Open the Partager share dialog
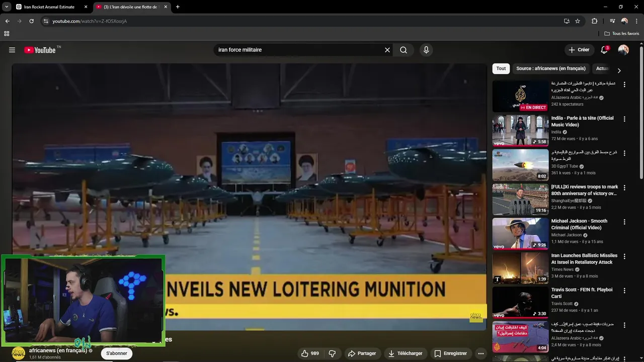Screen dimensions: 644x362 pyautogui.click(x=362, y=353)
